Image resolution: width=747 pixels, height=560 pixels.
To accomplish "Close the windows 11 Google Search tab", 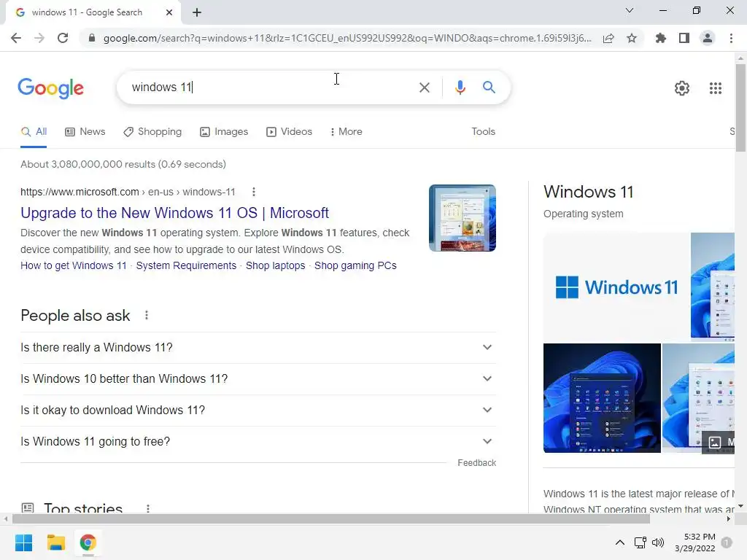I will point(169,12).
